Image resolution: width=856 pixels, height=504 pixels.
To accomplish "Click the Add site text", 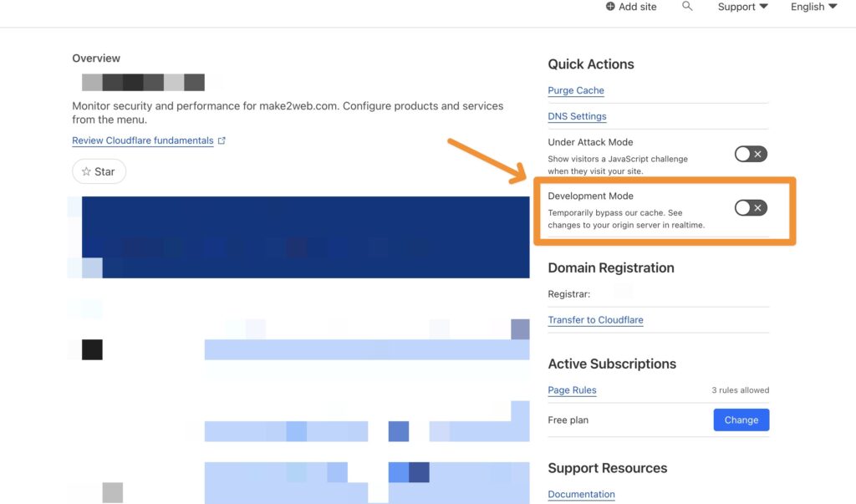I will [638, 7].
